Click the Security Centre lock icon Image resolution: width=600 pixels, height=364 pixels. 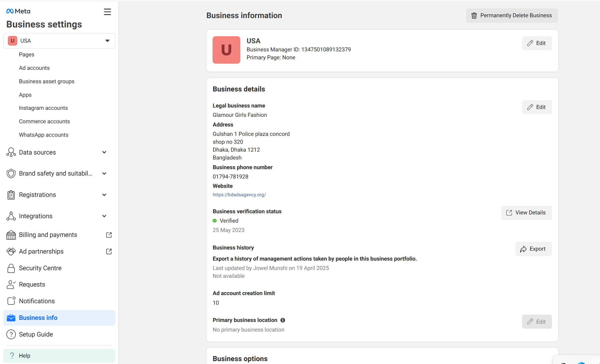click(x=11, y=268)
